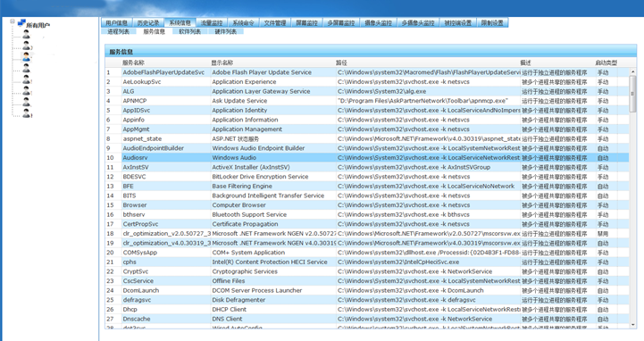Image resolution: width=644 pixels, height=341 pixels.
Task: Collapse the 所有用户 tree node
Action: 13,21
